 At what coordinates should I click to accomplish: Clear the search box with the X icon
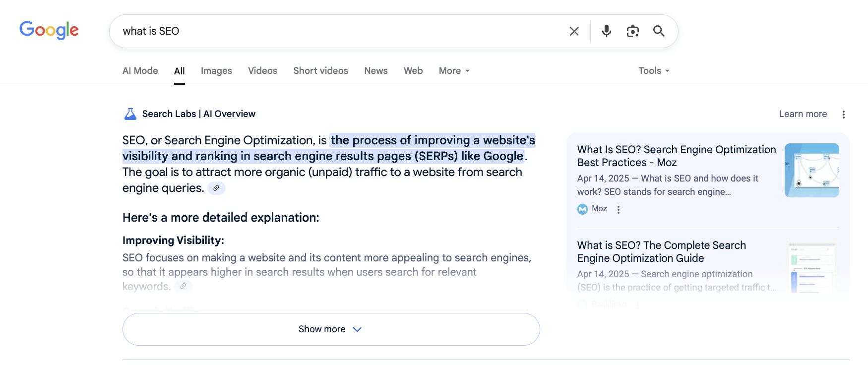click(574, 31)
